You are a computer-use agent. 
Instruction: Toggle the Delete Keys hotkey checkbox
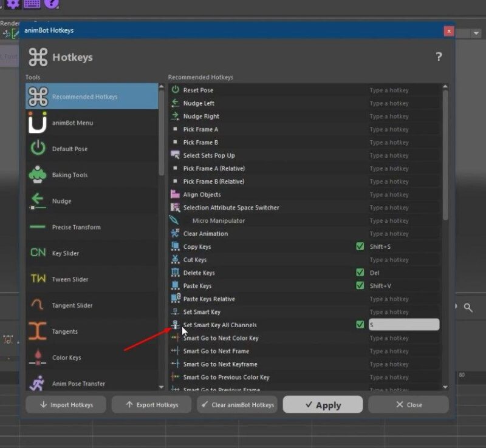pyautogui.click(x=360, y=273)
